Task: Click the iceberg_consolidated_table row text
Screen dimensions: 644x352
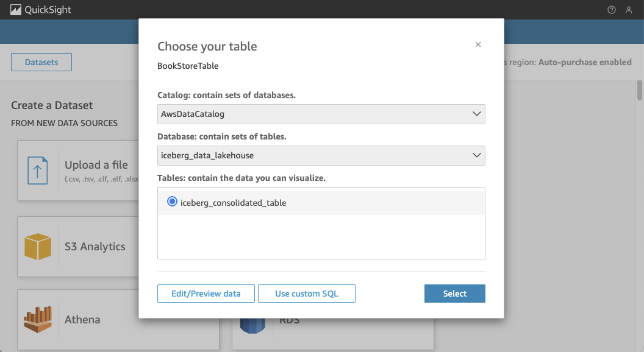Action: tap(234, 203)
